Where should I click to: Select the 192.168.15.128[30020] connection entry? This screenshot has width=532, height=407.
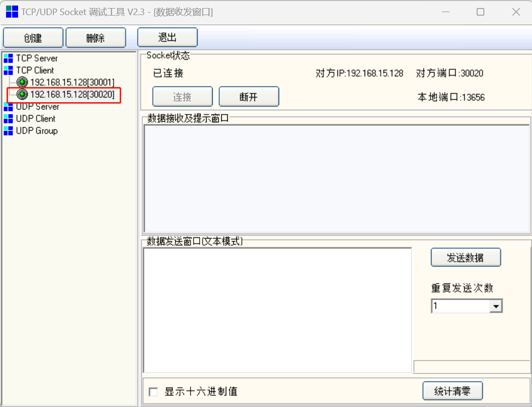(72, 94)
